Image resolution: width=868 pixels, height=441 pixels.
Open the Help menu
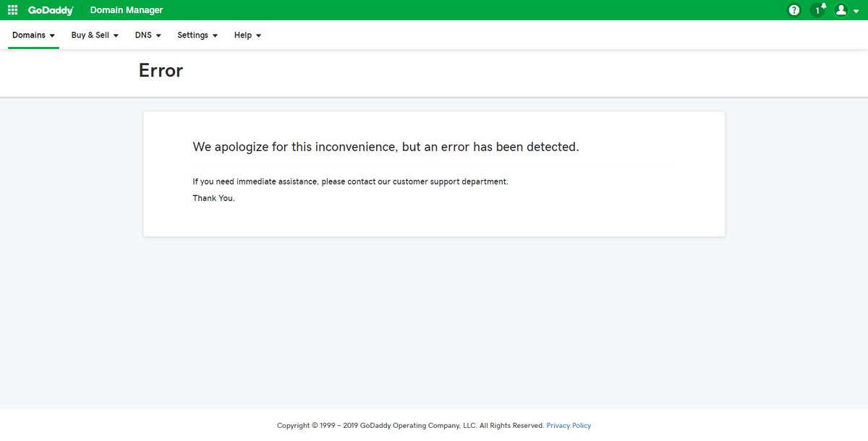coord(247,35)
